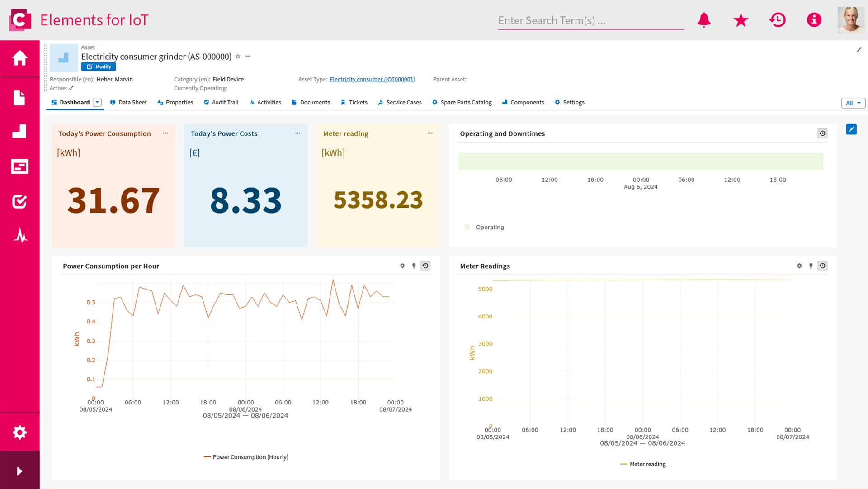Toggle the favorite star next to the asset name
The image size is (868, 489).
237,57
